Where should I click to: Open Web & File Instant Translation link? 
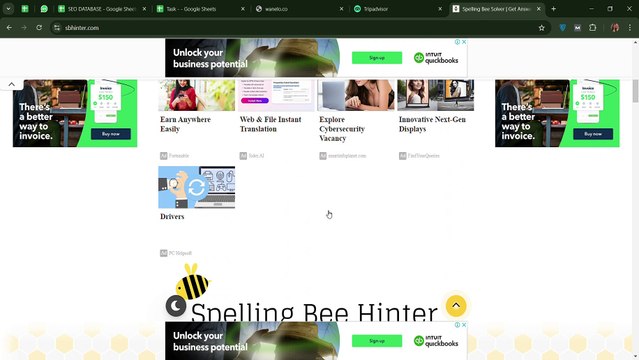point(271,124)
